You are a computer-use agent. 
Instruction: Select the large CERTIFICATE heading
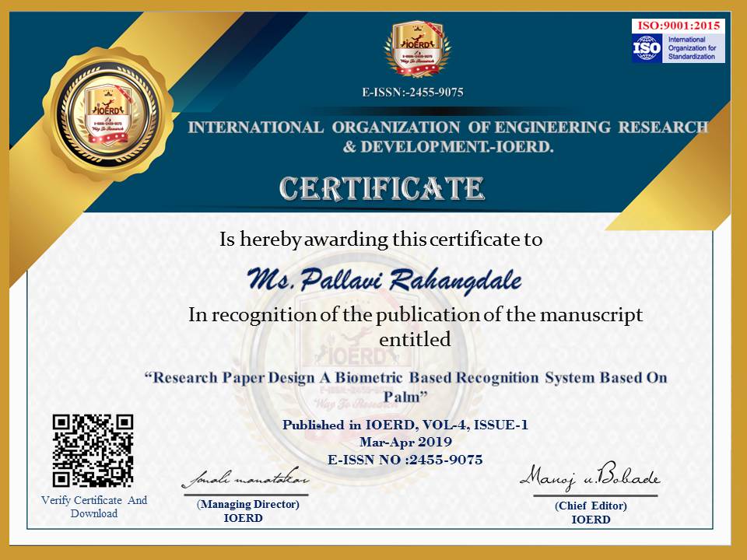coord(381,187)
